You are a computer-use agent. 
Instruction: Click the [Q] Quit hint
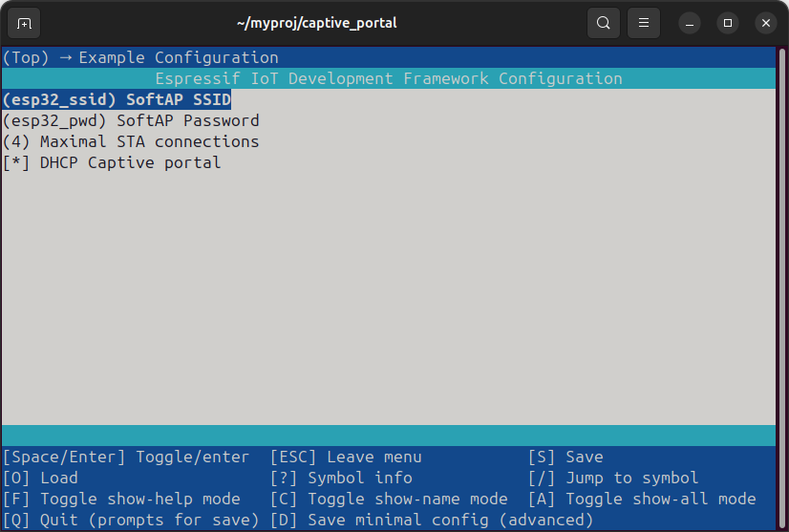(131, 521)
